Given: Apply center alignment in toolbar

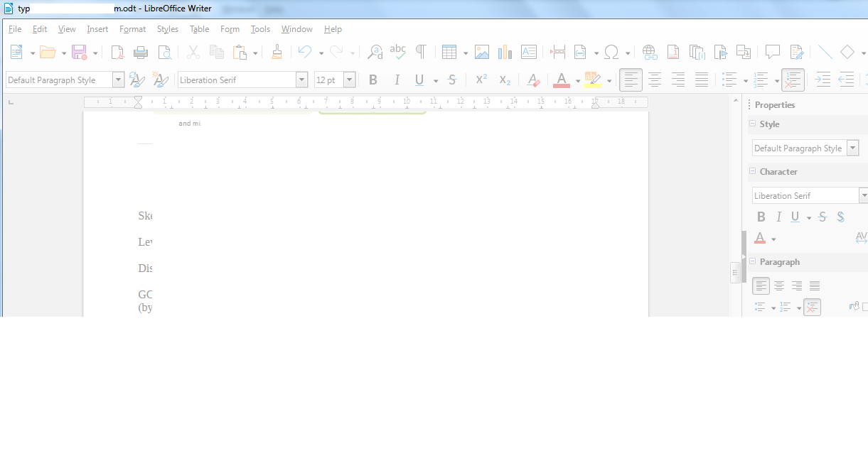Looking at the screenshot, I should 654,80.
